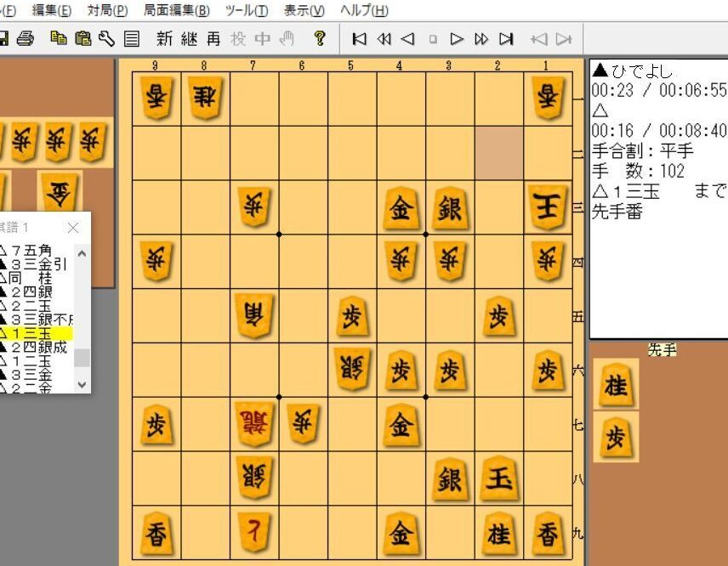Step back one move
The width and height of the screenshot is (728, 566).
click(x=407, y=39)
